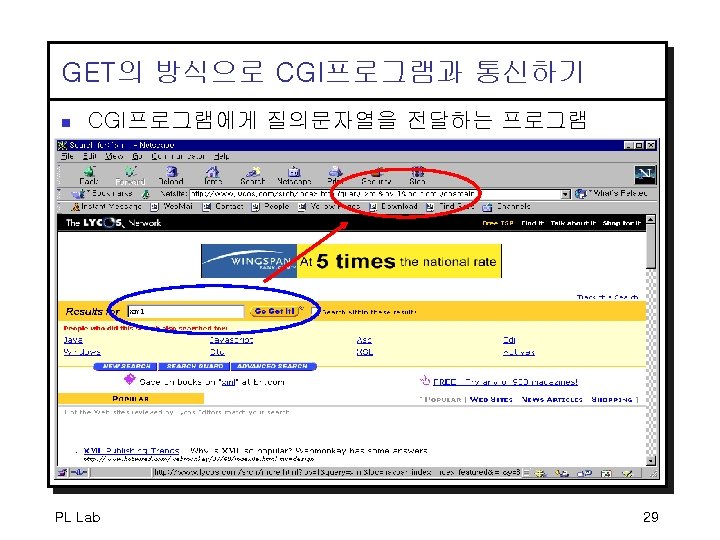Screen dimensions: 720x540
Task: Open the Security toolbar button
Action: (376, 175)
